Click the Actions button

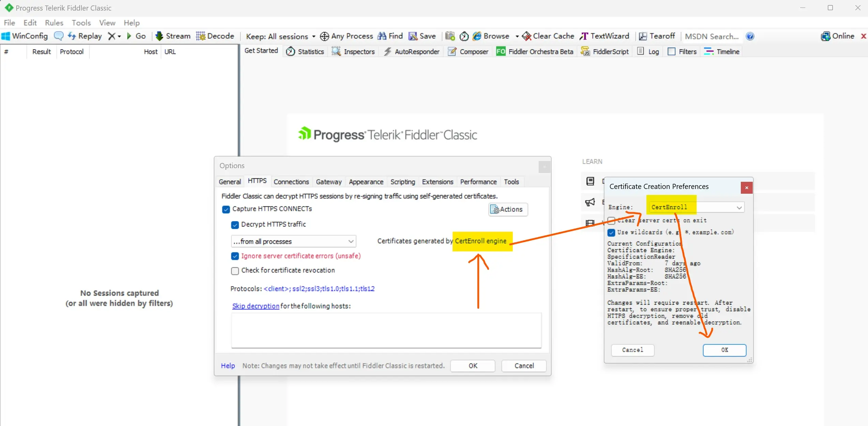(x=508, y=209)
